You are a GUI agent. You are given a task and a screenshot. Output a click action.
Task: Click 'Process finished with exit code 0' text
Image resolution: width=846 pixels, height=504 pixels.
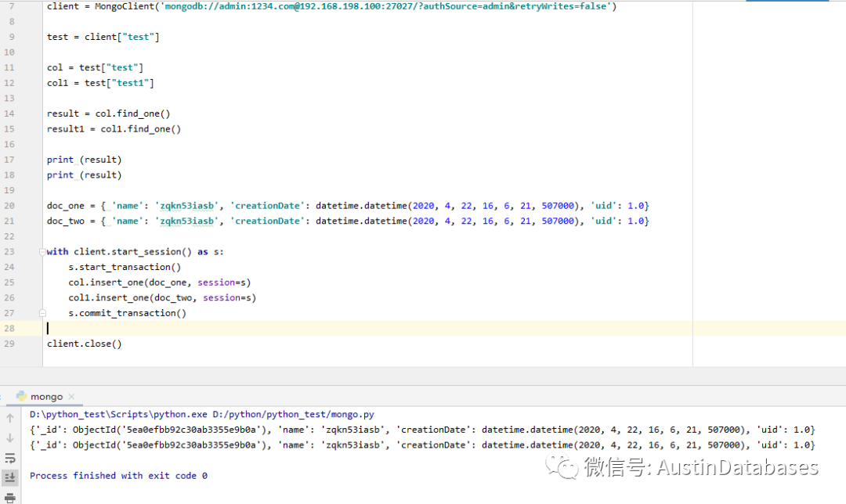pyautogui.click(x=119, y=475)
